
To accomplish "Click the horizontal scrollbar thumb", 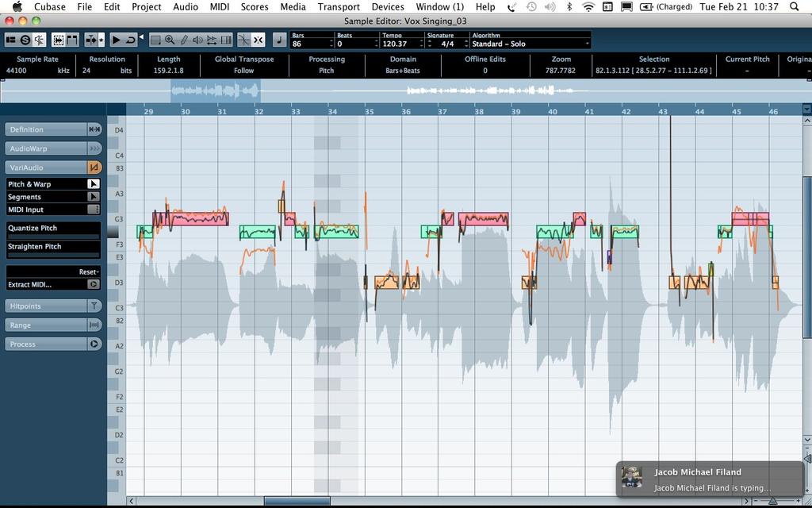I will pos(297,502).
